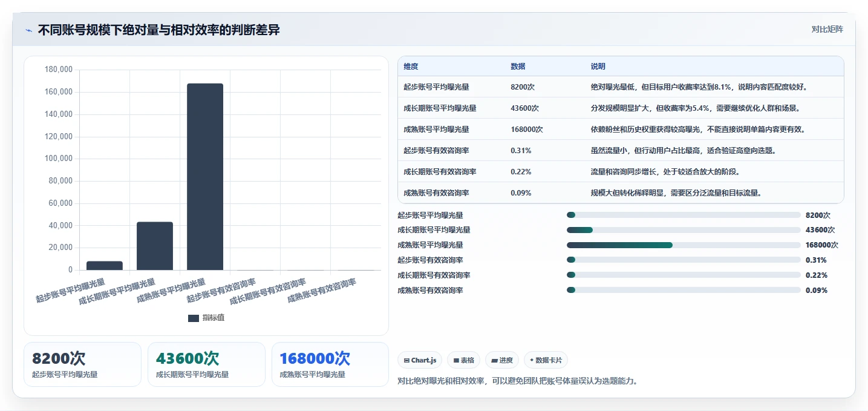The image size is (868, 411).
Task: Open the 8200次 起步账号 data card
Action: (x=82, y=364)
